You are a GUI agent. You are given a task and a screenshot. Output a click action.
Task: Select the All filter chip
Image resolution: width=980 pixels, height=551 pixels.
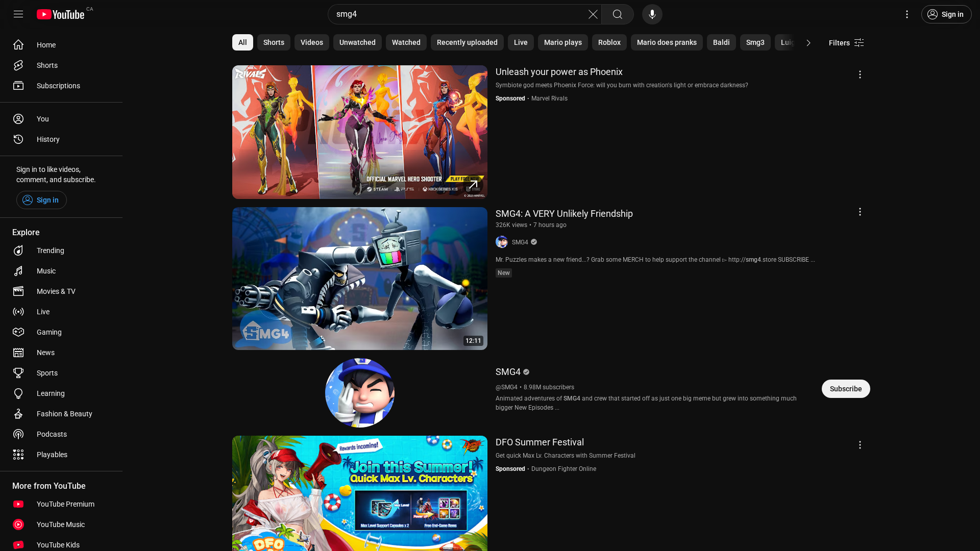(242, 42)
